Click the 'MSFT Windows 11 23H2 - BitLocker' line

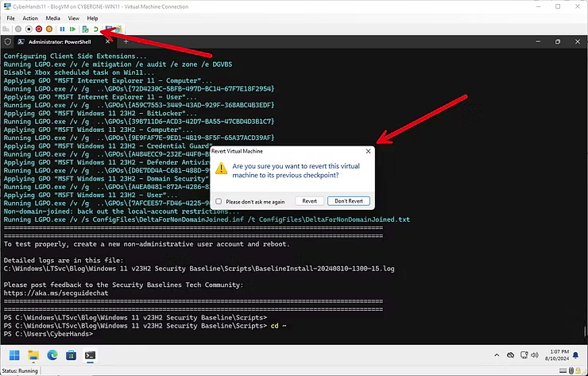[x=100, y=114]
